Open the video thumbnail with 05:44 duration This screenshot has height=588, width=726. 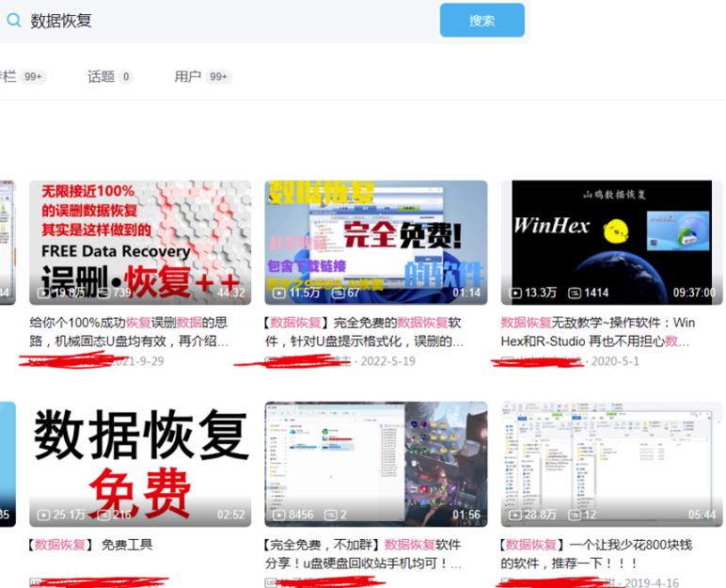611,463
